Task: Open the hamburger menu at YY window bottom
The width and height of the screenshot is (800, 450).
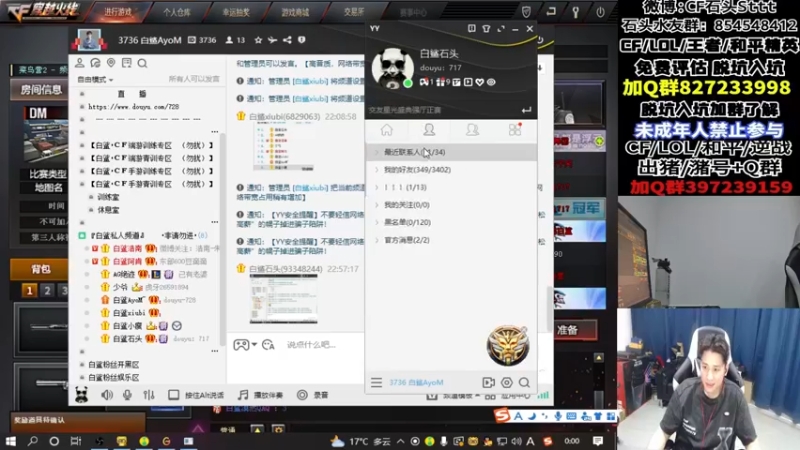Action: pos(377,382)
